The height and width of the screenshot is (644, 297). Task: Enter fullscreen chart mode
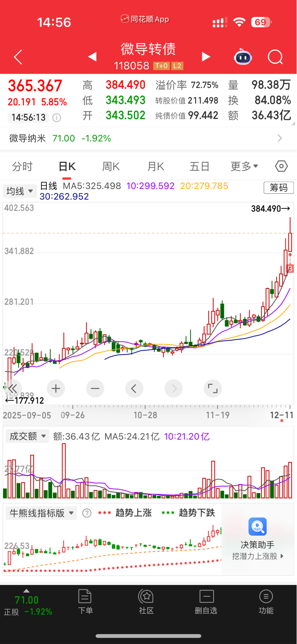[213, 388]
